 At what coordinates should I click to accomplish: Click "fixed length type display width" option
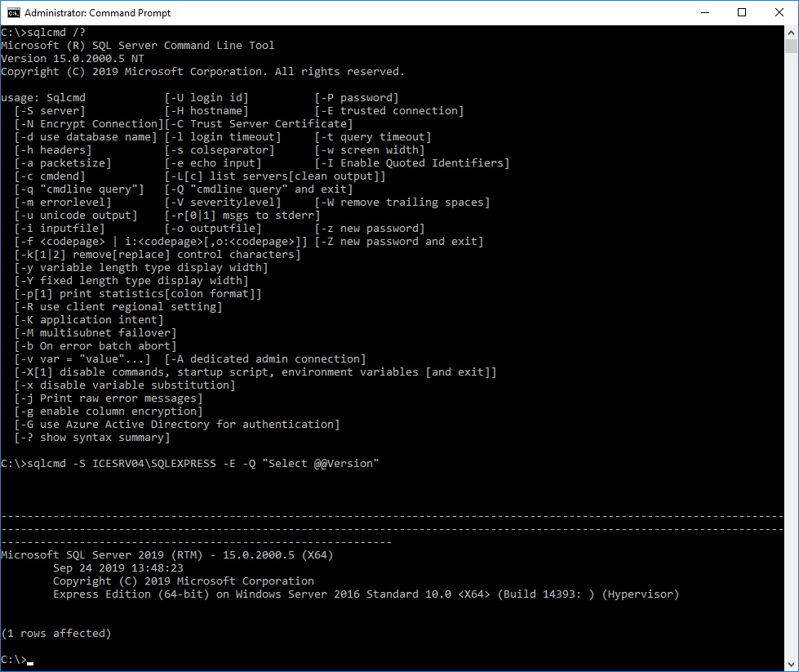(131, 280)
